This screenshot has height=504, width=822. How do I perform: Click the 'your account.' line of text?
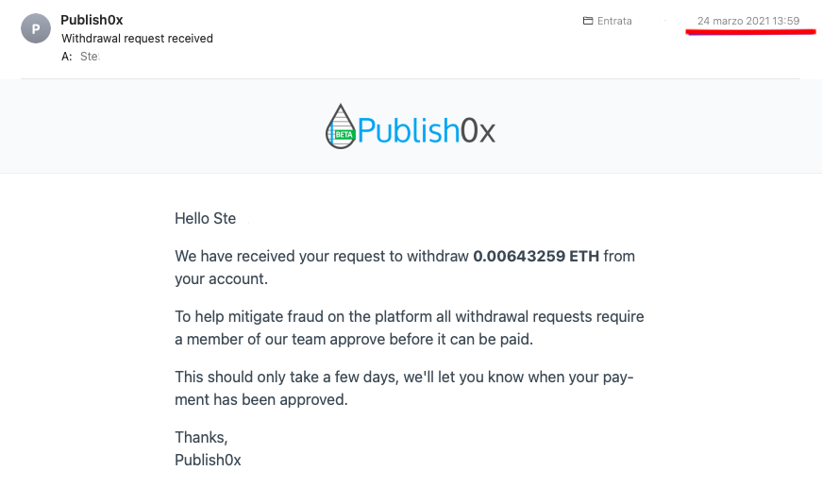pos(221,278)
